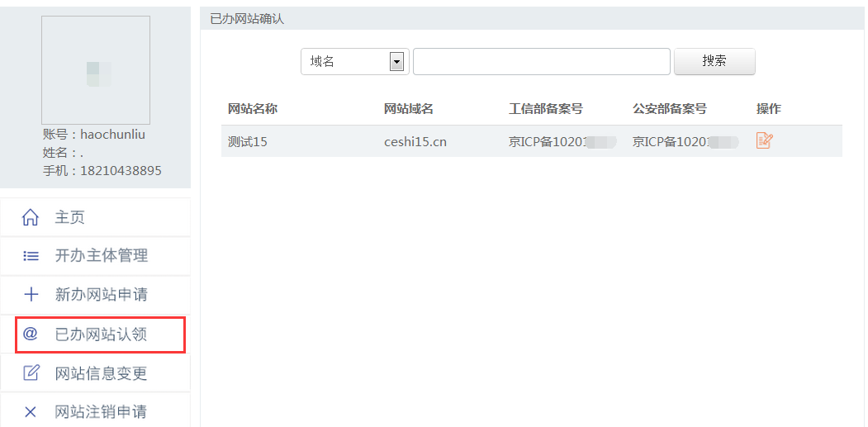868x427 pixels.
Task: Select the 测试15 website name cell
Action: (248, 142)
